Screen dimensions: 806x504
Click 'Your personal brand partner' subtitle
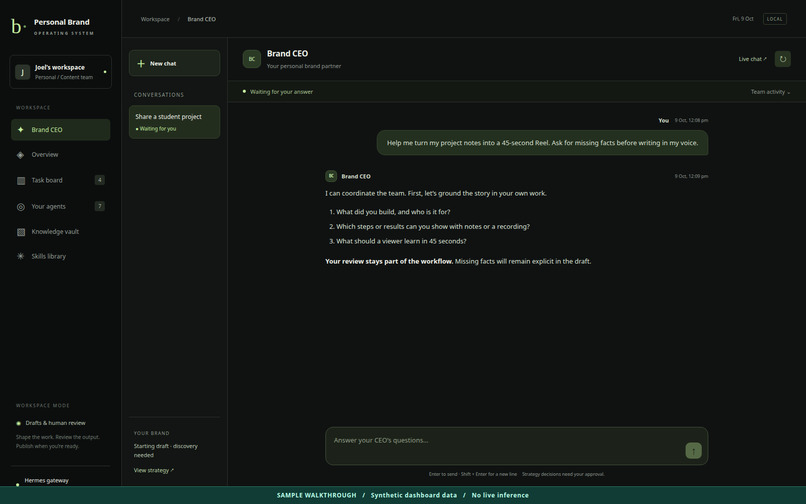coord(304,66)
